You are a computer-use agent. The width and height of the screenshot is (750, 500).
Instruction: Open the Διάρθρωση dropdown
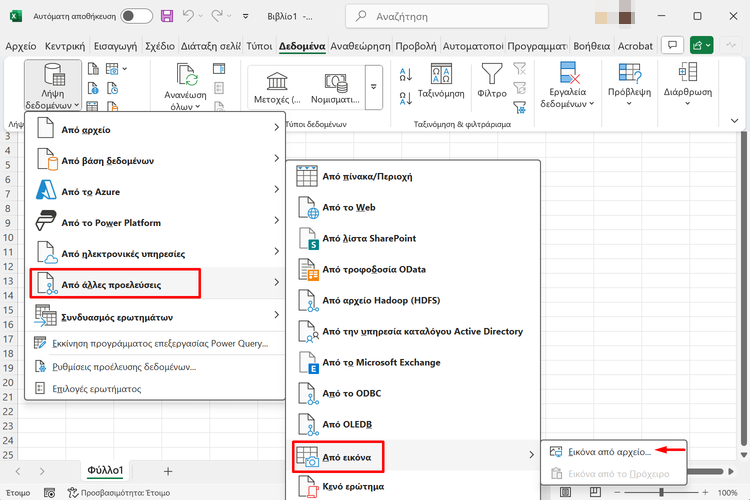687,85
